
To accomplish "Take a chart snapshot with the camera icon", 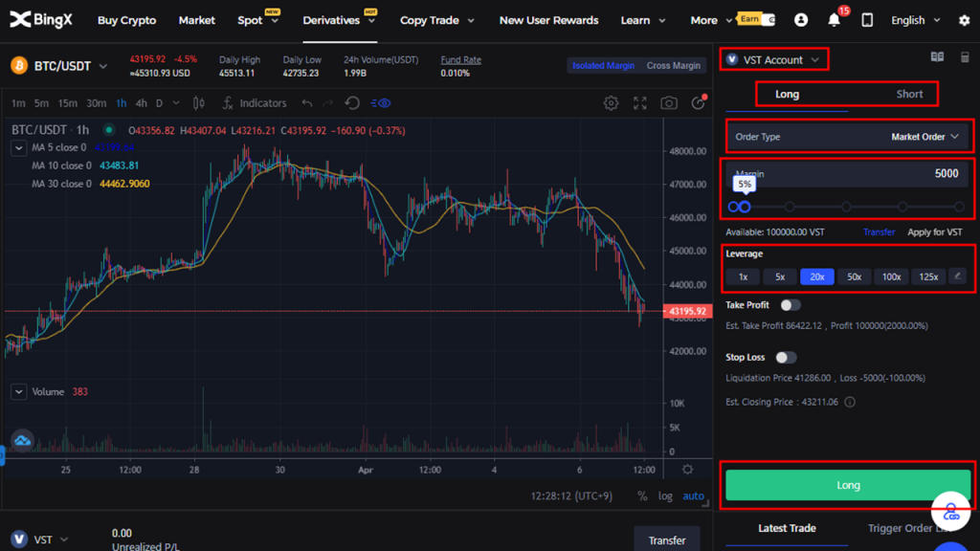I will click(x=669, y=103).
